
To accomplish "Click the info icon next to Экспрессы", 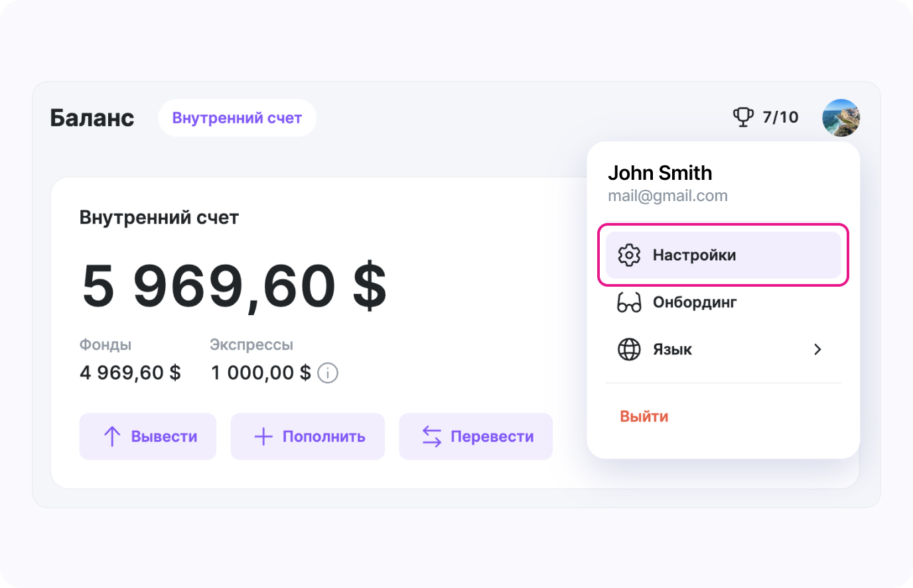I will [x=328, y=373].
